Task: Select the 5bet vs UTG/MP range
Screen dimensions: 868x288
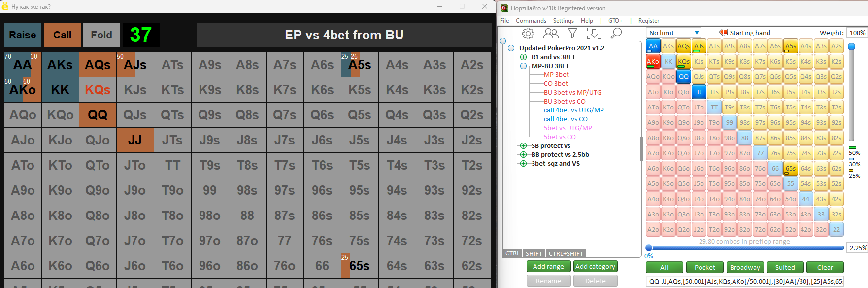Action: pyautogui.click(x=568, y=128)
